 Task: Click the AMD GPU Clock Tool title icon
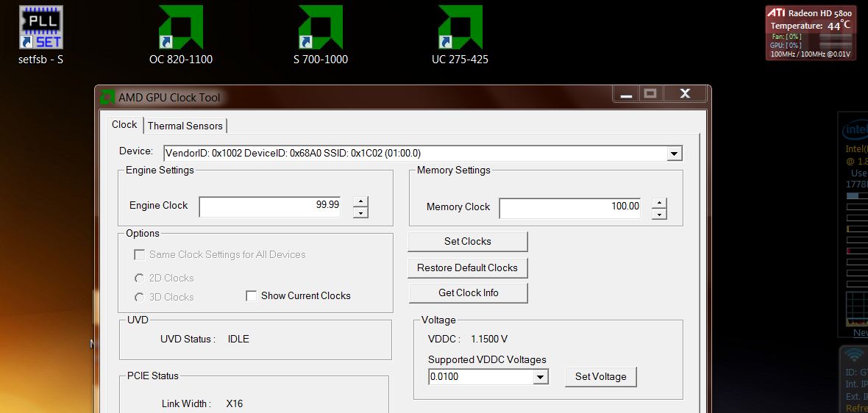[107, 97]
